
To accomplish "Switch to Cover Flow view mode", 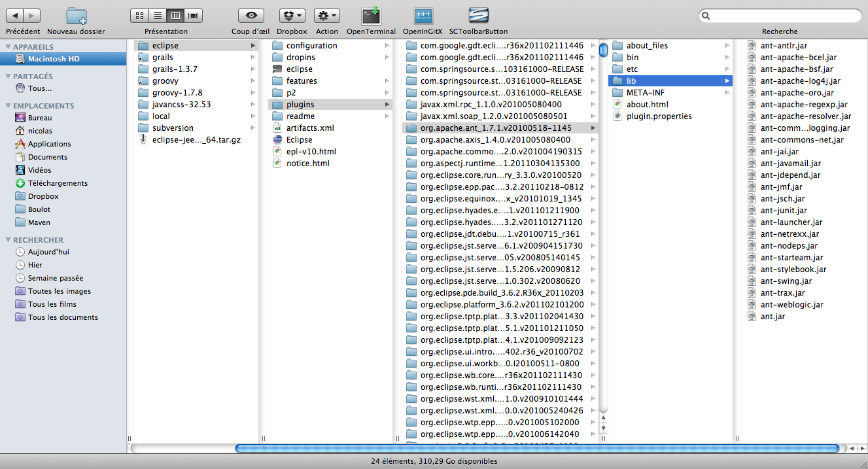I will click(193, 15).
